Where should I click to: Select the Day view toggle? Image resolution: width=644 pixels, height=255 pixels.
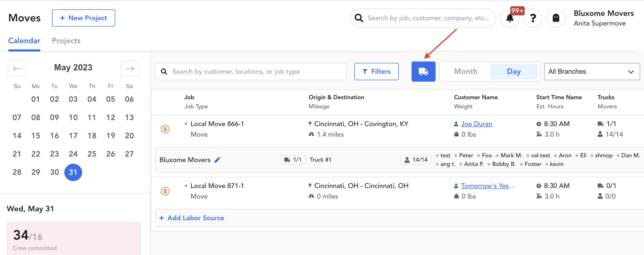pyautogui.click(x=514, y=72)
